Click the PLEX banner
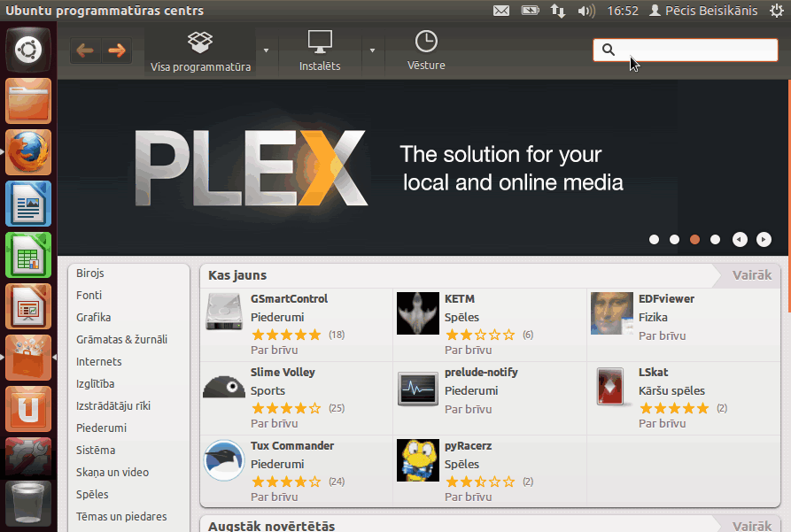791x532 pixels. (x=423, y=167)
